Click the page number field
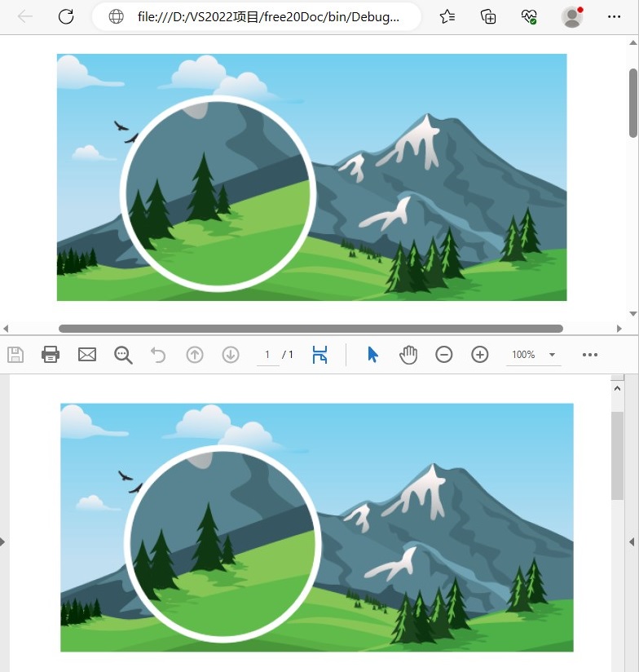The height and width of the screenshot is (672, 639). (267, 355)
